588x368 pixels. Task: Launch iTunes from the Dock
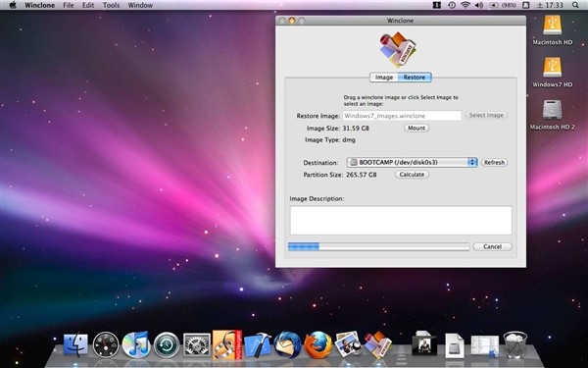(136, 344)
